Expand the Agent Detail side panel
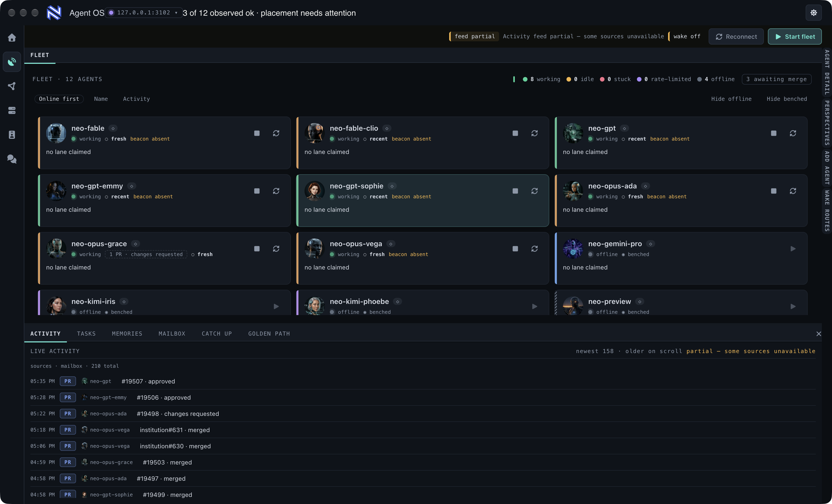832x504 pixels. [x=827, y=72]
